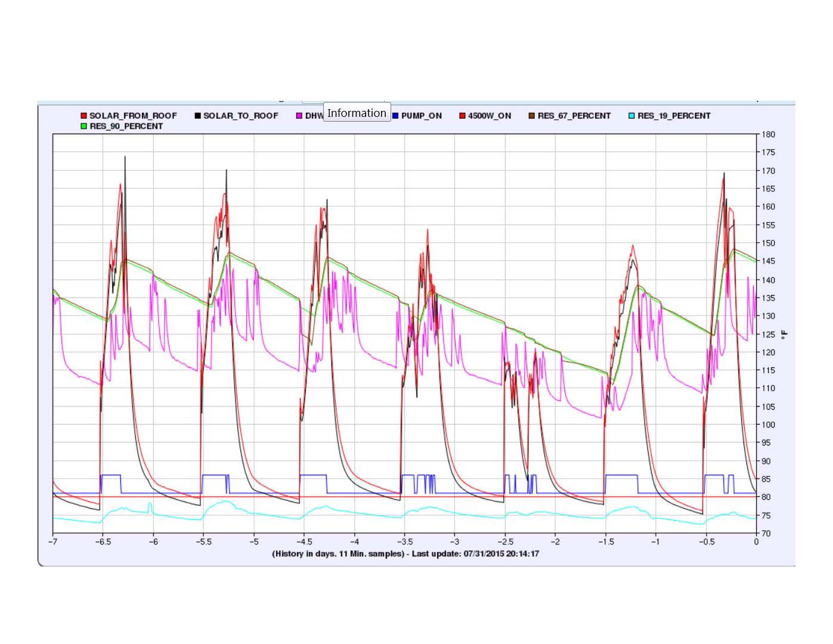This screenshot has width=833, height=644.
Task: Select the RES_90_PERCENT legend label
Action: [126, 126]
